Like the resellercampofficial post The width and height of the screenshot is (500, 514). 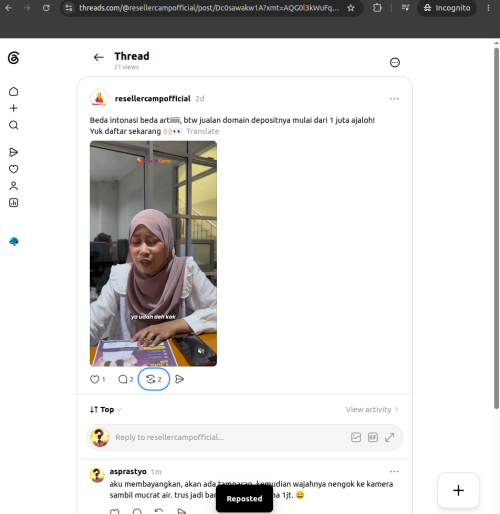pos(97,379)
